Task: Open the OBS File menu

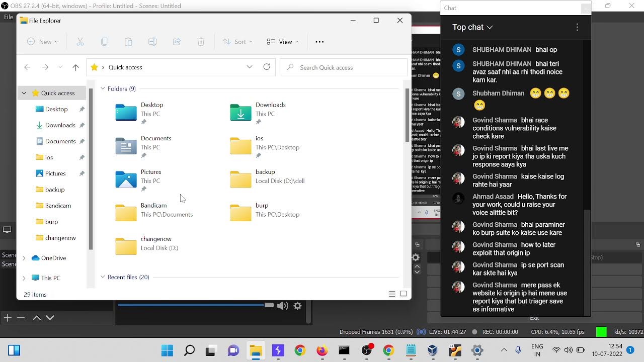Action: (x=8, y=17)
